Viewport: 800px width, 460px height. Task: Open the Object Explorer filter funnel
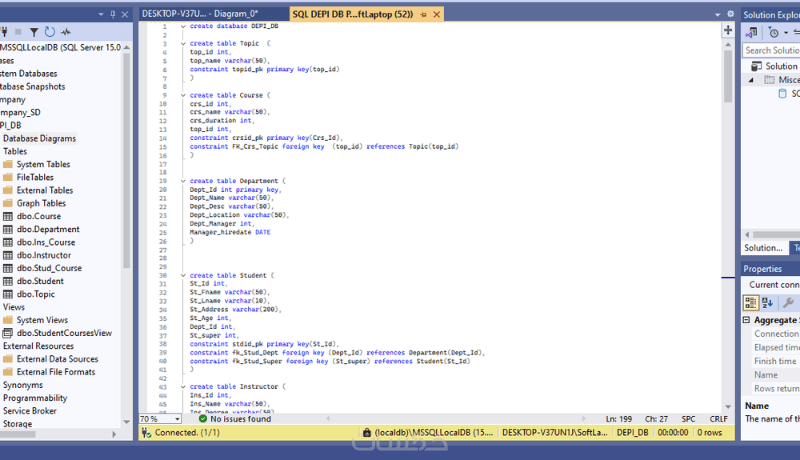point(34,32)
